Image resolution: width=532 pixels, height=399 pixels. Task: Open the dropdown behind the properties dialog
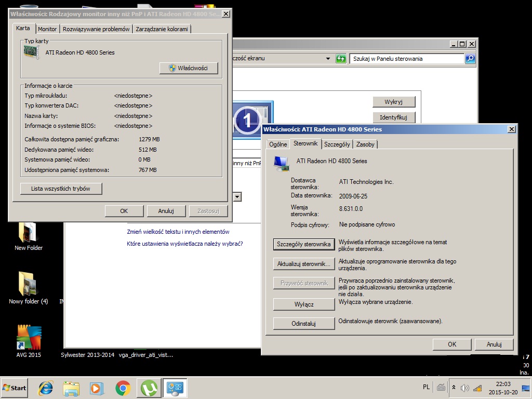(237, 197)
